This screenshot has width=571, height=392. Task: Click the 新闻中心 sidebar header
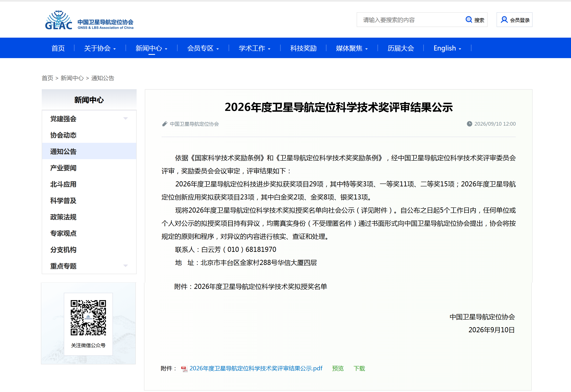pos(89,100)
